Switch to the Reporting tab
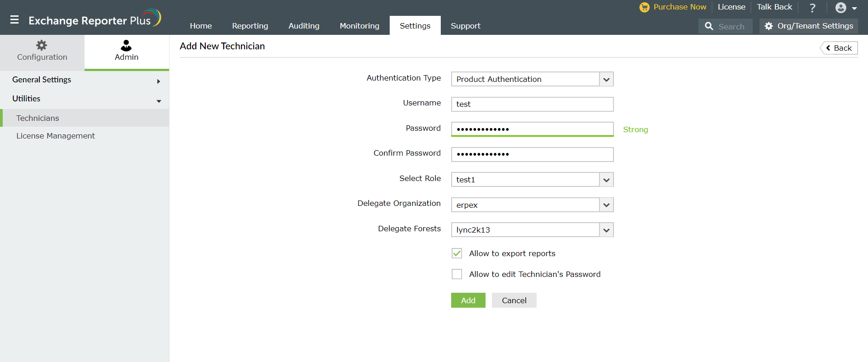The image size is (868, 362). [x=250, y=26]
